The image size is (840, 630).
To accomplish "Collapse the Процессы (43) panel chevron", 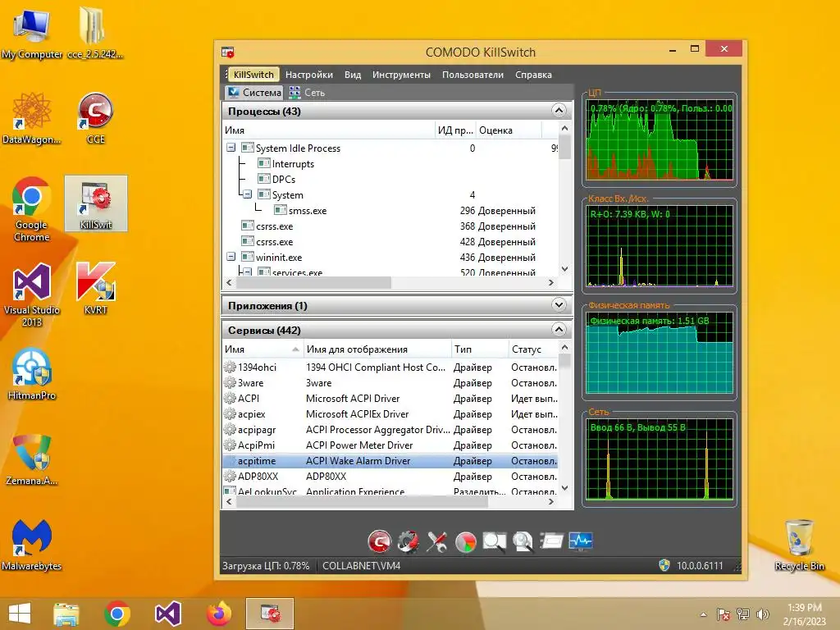I will pos(558,111).
